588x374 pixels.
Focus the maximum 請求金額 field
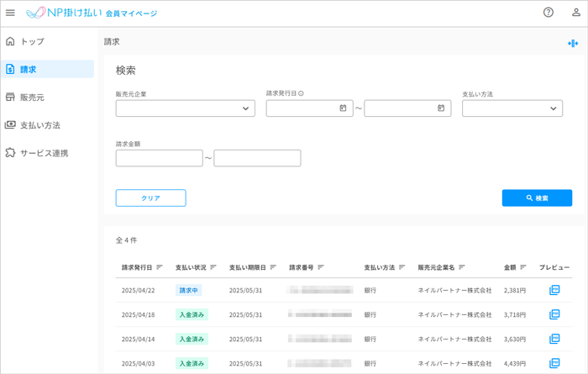point(257,158)
